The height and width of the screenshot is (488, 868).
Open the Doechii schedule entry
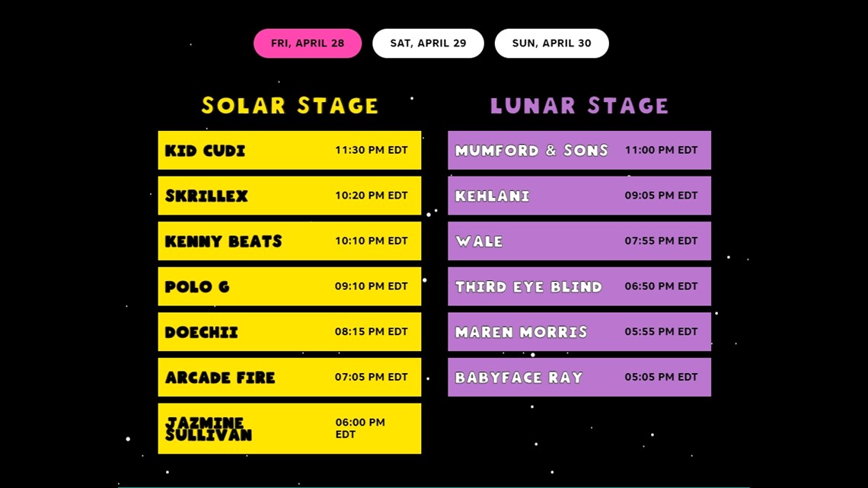(x=289, y=331)
